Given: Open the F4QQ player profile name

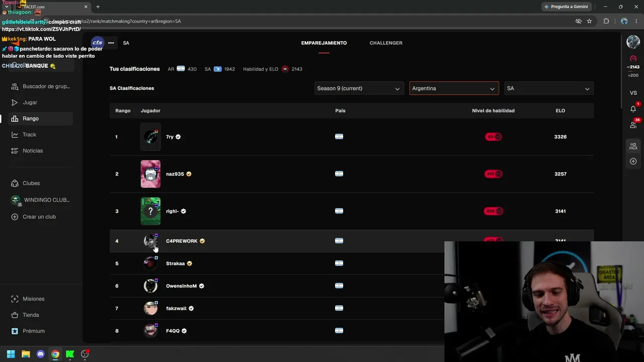Looking at the screenshot, I should [x=173, y=331].
